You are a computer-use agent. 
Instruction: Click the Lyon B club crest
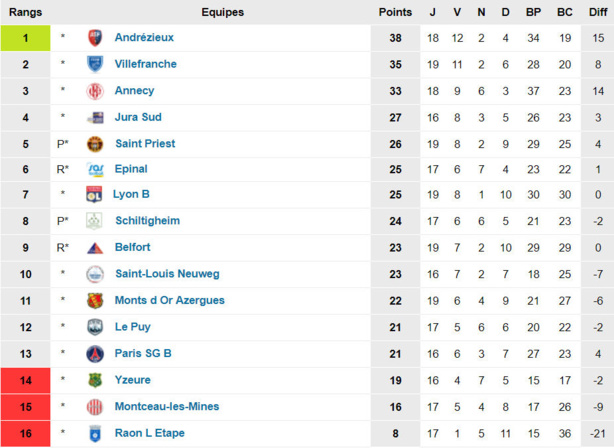[x=95, y=195]
